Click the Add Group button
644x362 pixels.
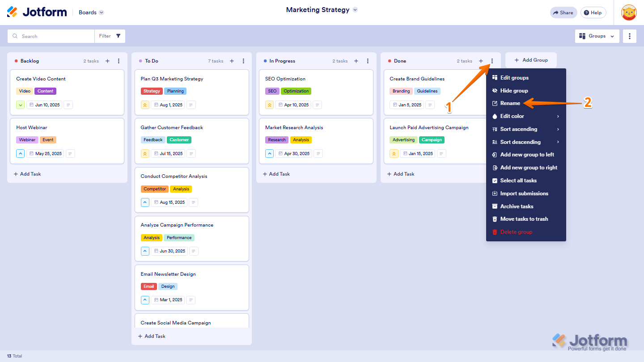(531, 60)
